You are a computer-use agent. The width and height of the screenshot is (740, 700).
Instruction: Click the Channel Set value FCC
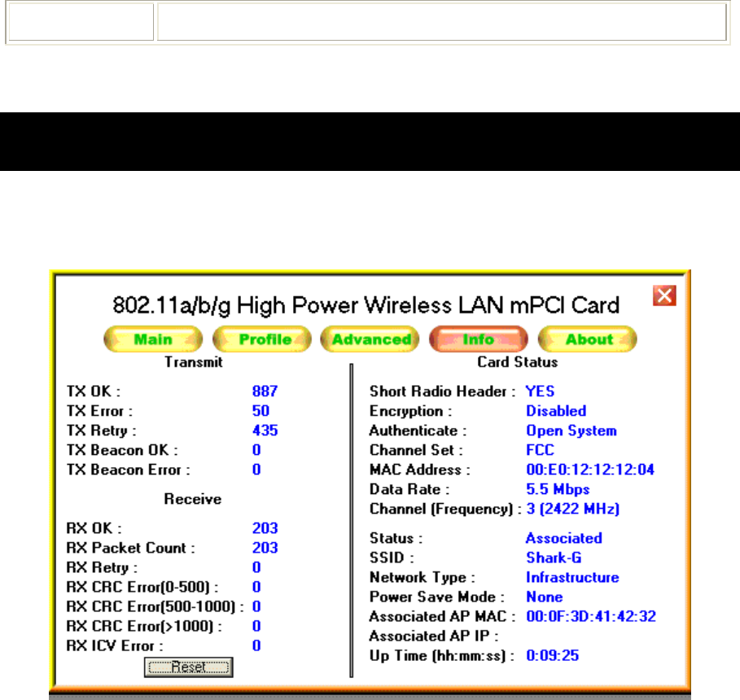[x=540, y=450]
